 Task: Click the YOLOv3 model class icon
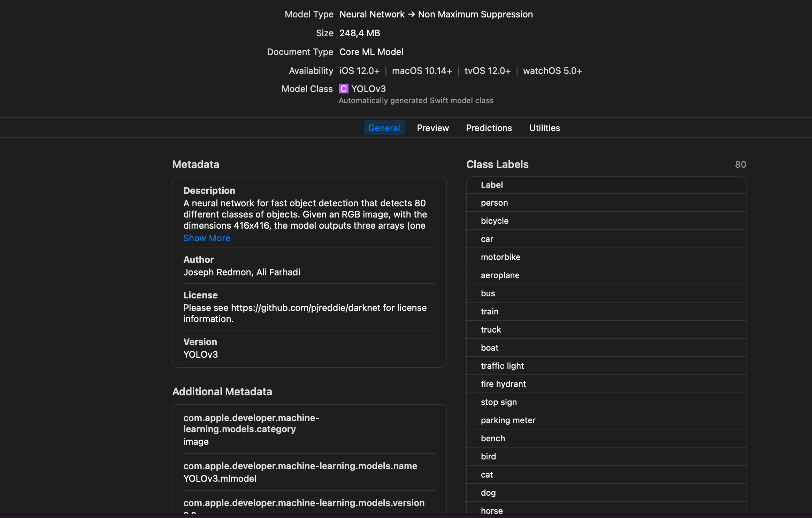coord(343,89)
